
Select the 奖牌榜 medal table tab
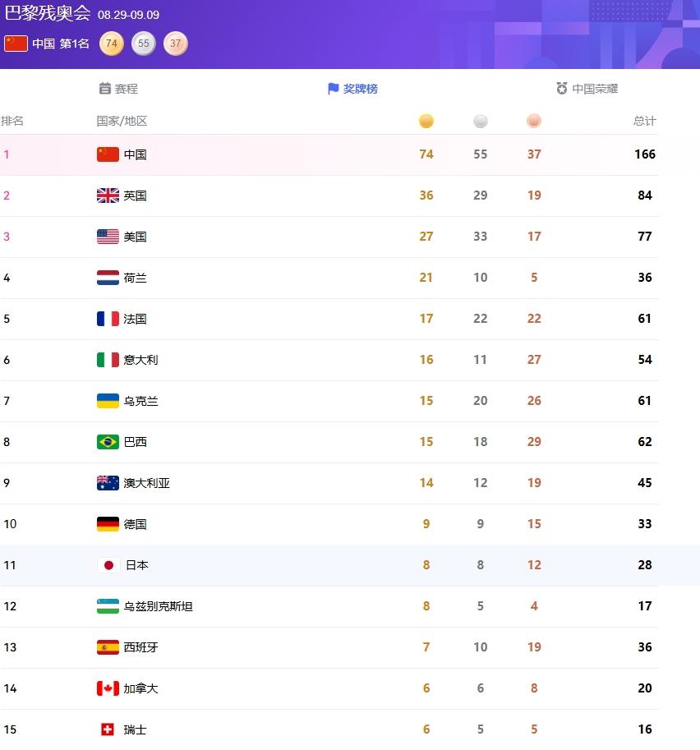352,89
